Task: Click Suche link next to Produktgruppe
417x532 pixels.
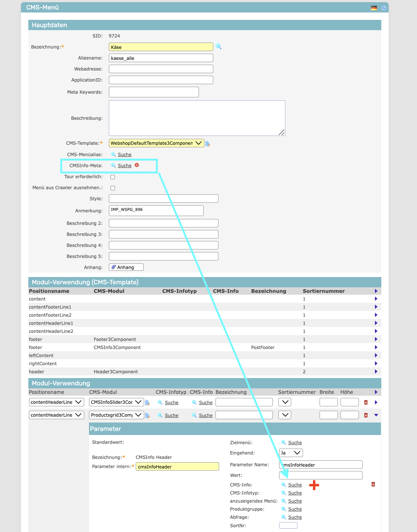Action: (x=295, y=509)
